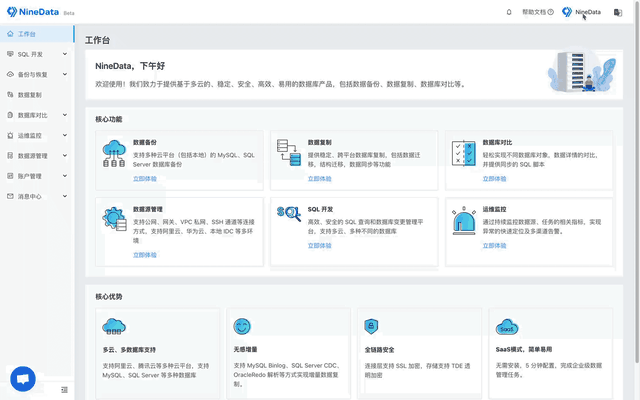
Task: Click the 运维监控 alarm card icon
Action: [464, 221]
